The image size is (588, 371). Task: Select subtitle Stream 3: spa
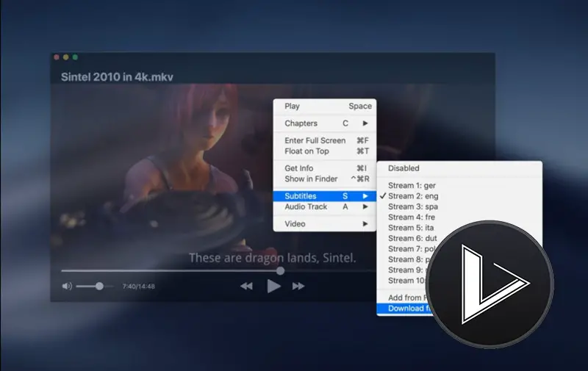tap(459, 206)
